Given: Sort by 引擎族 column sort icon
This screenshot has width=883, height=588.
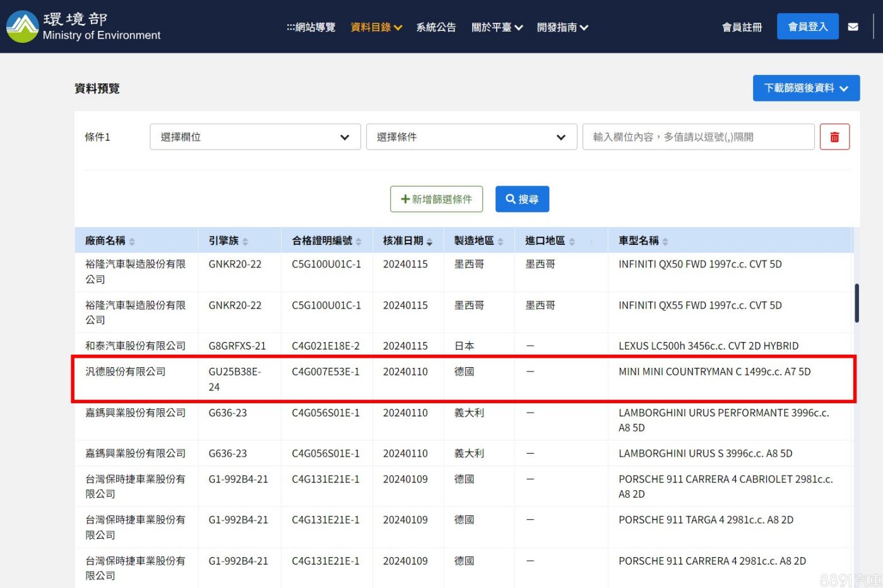Looking at the screenshot, I should point(245,242).
